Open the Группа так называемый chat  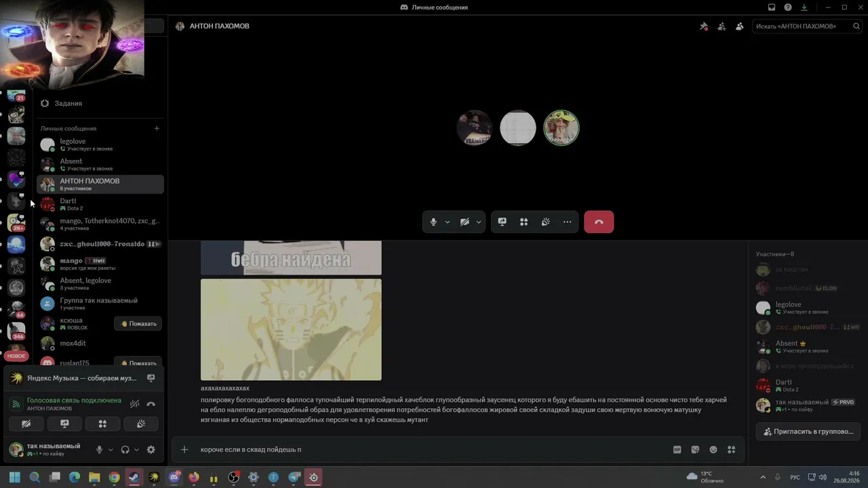pos(100,303)
